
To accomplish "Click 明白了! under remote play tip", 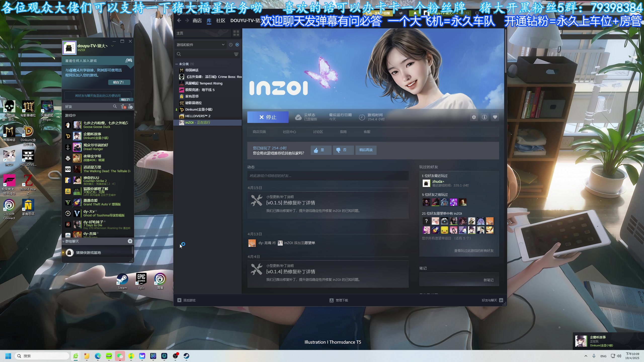I will point(119,82).
